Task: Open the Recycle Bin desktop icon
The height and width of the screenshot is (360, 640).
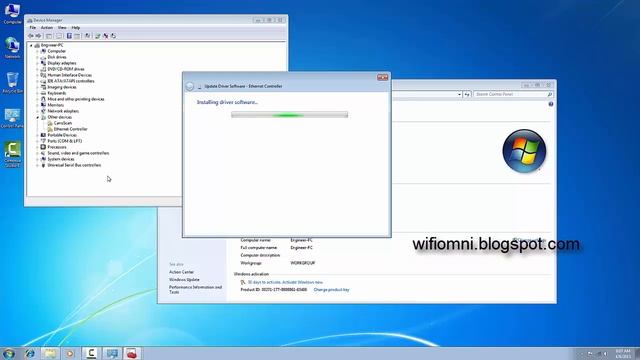Action: pyautogui.click(x=12, y=83)
